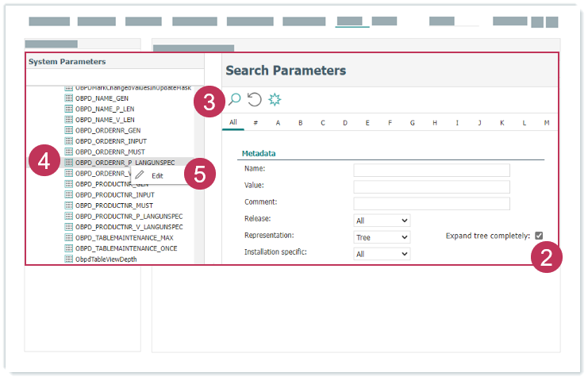Click table icon beside OBPD_ORDERNR_INPUT

click(68, 140)
